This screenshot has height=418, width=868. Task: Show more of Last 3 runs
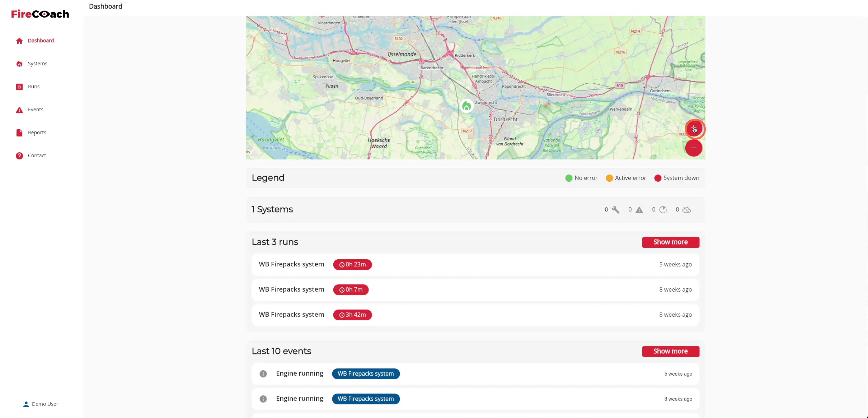click(x=670, y=242)
